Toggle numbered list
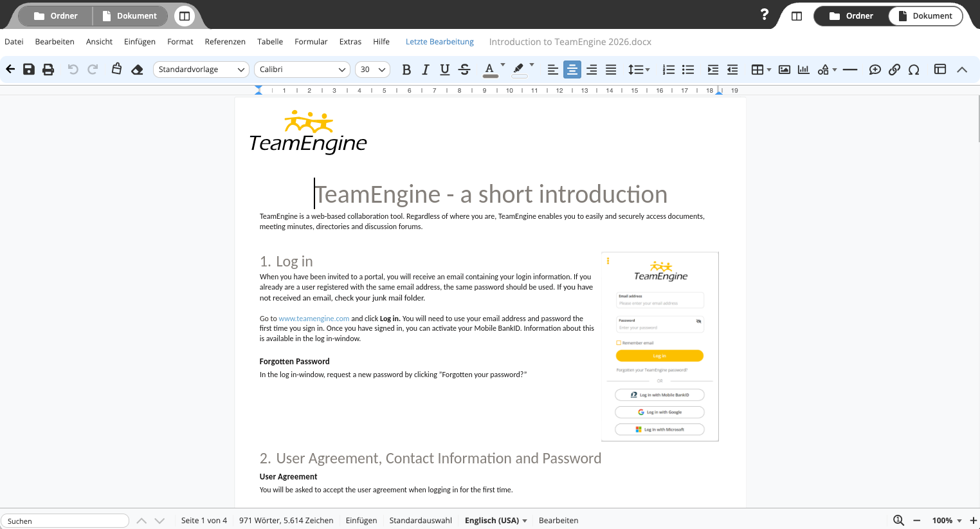980x529 pixels. (669, 70)
